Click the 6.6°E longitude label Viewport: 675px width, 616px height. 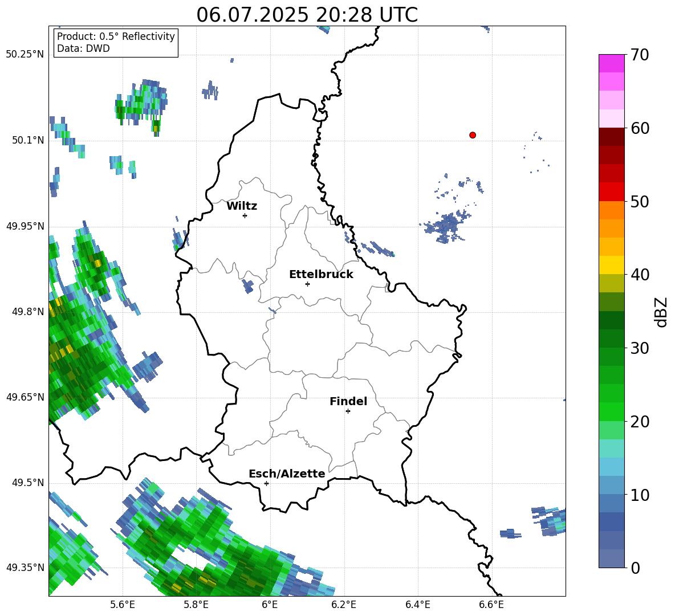[491, 605]
